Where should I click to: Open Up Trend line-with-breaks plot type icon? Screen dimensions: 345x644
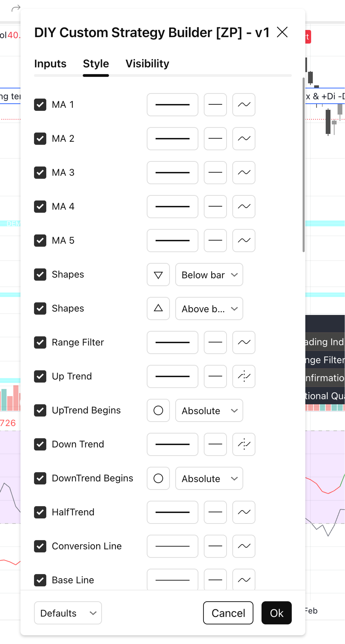click(244, 376)
